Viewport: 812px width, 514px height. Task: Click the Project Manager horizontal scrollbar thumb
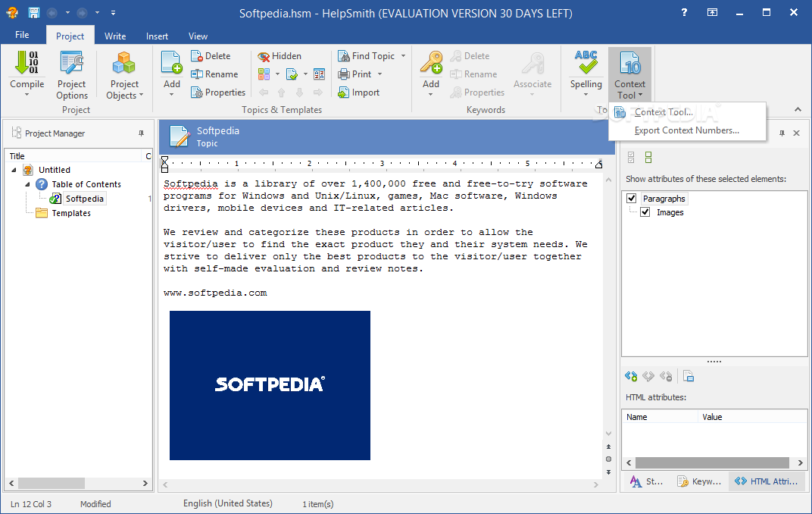52,483
